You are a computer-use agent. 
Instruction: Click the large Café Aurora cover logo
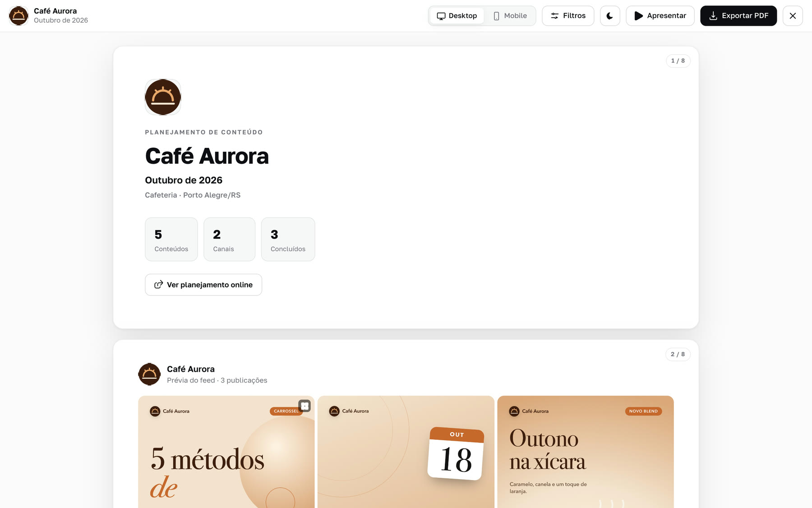click(163, 97)
